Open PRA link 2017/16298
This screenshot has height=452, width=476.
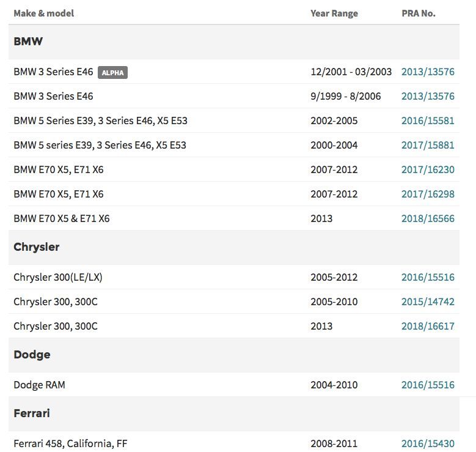tap(428, 195)
